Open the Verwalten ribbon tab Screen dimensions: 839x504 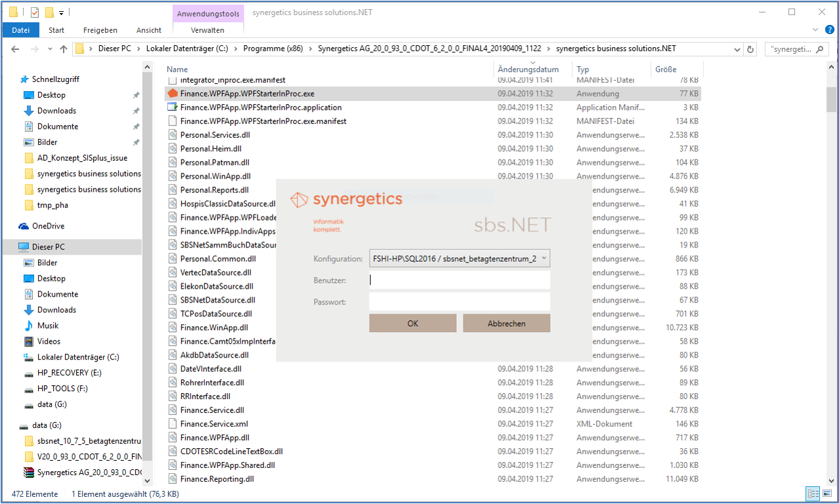207,30
